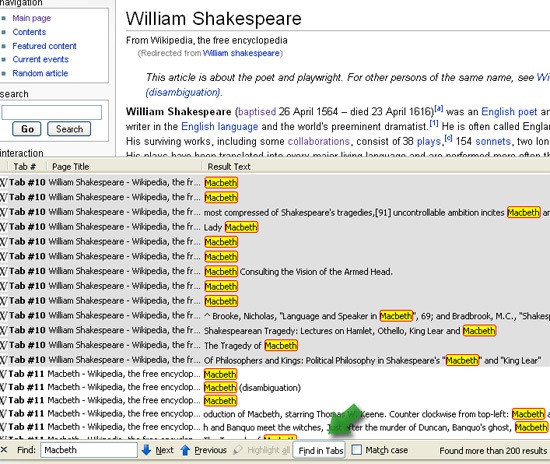Open the Random article link
The height and width of the screenshot is (464, 550).
tap(40, 73)
